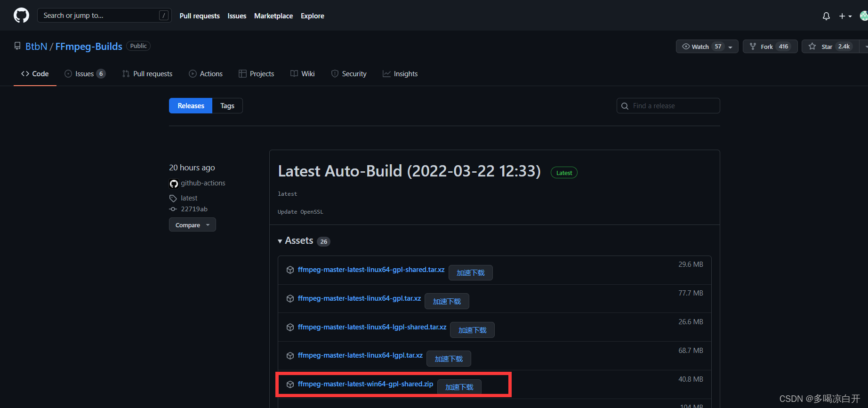This screenshot has height=408, width=868.
Task: Focus the Find a release search box
Action: 668,106
